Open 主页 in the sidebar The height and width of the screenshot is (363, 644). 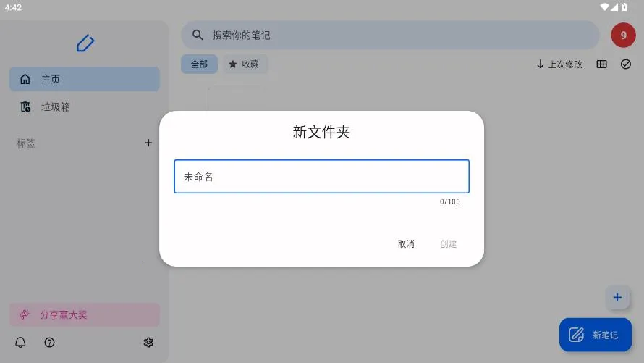[85, 79]
